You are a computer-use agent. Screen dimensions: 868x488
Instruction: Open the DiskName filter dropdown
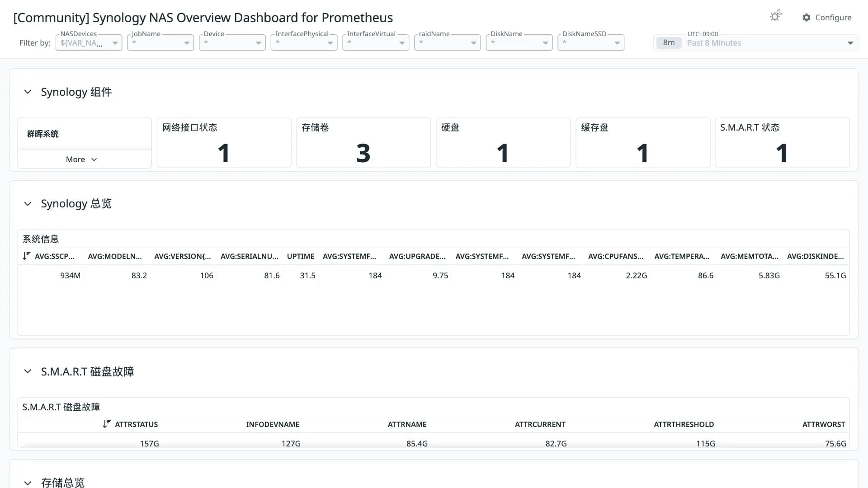click(x=519, y=42)
